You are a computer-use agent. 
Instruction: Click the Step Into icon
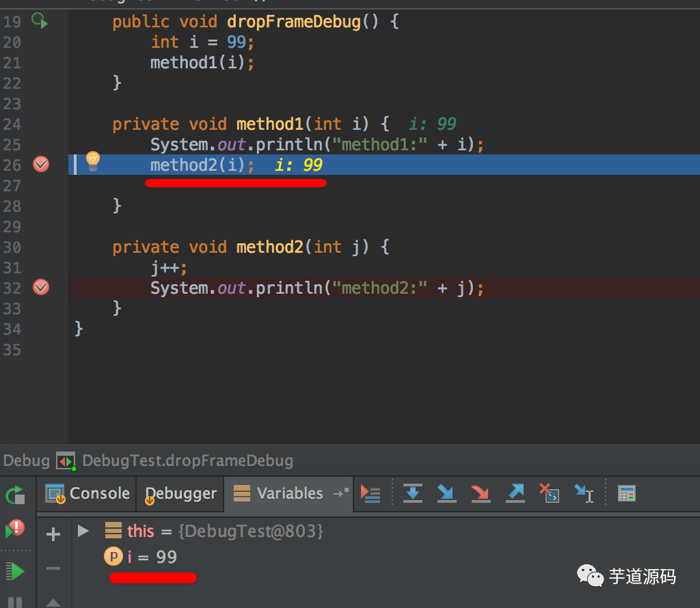(446, 493)
